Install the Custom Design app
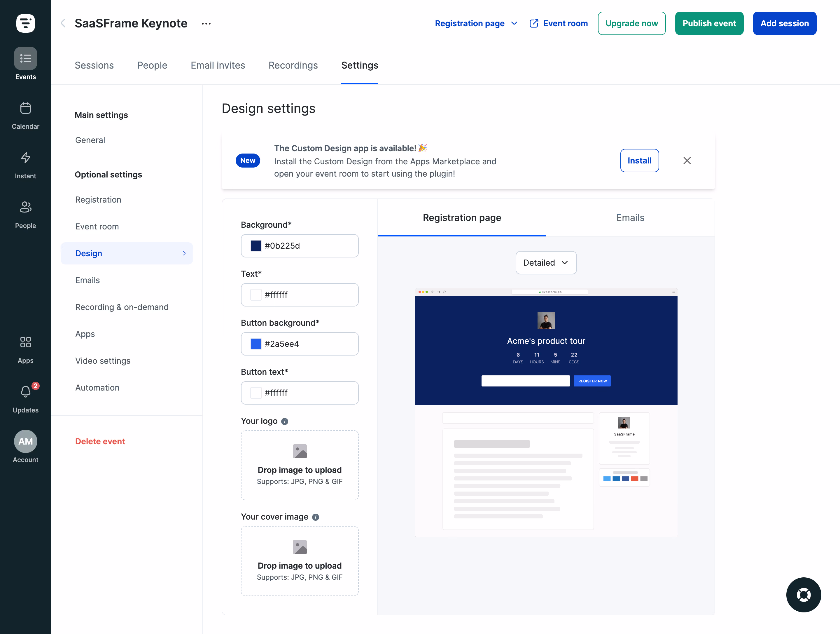Screen dimensions: 840x634 pos(640,161)
